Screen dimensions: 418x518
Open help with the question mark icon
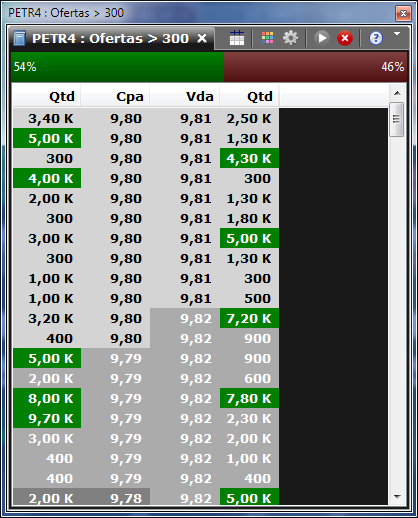coord(376,38)
